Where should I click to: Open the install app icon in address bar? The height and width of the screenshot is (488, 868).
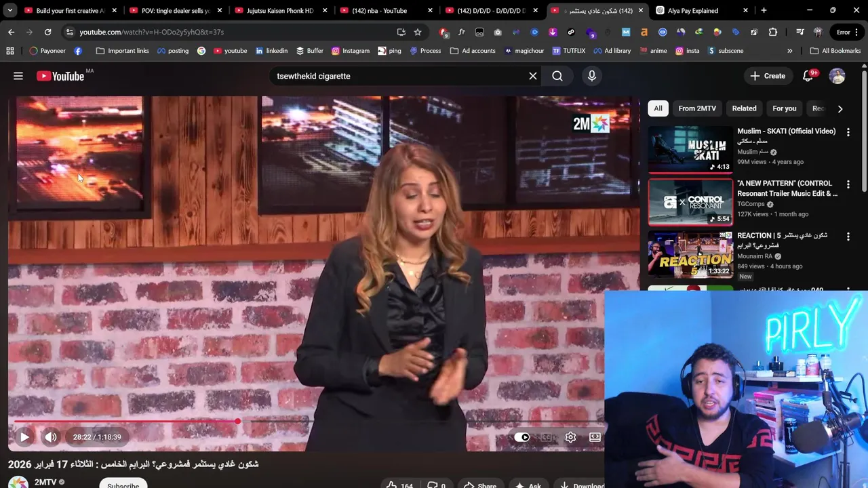pyautogui.click(x=401, y=32)
